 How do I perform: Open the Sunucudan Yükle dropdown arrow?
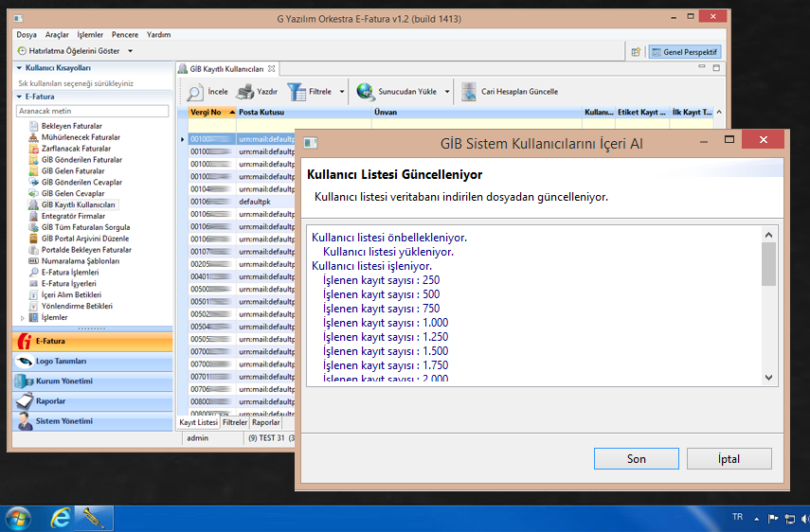(x=447, y=92)
